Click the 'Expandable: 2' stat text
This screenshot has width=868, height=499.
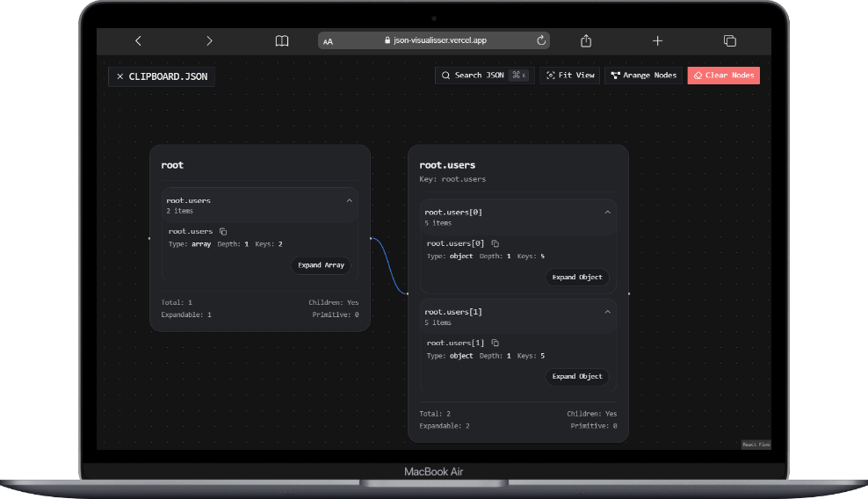click(445, 426)
